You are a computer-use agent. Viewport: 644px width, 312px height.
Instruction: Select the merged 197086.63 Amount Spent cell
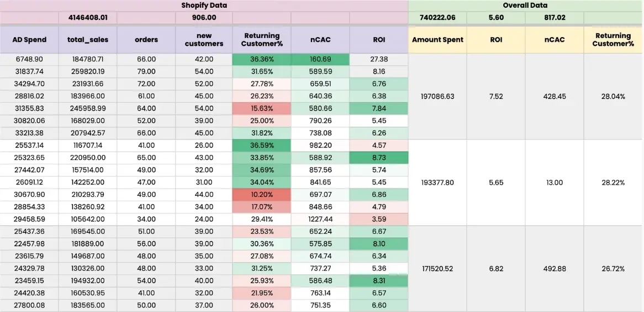click(x=437, y=96)
